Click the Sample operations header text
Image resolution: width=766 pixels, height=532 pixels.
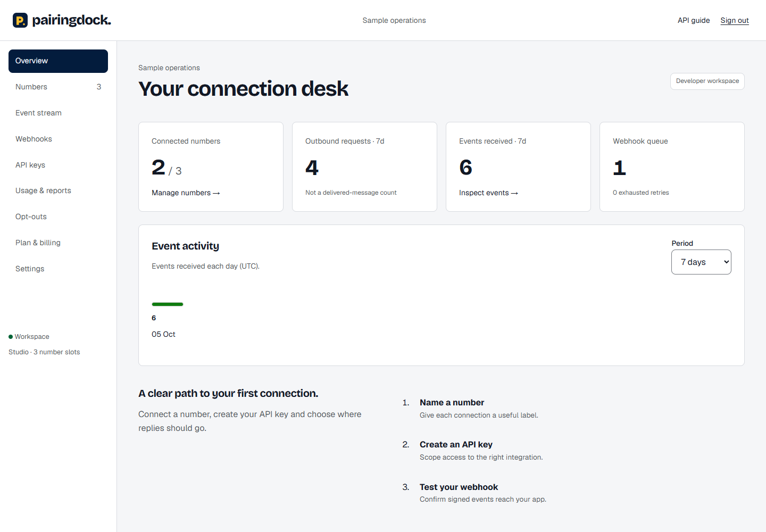[x=394, y=20]
